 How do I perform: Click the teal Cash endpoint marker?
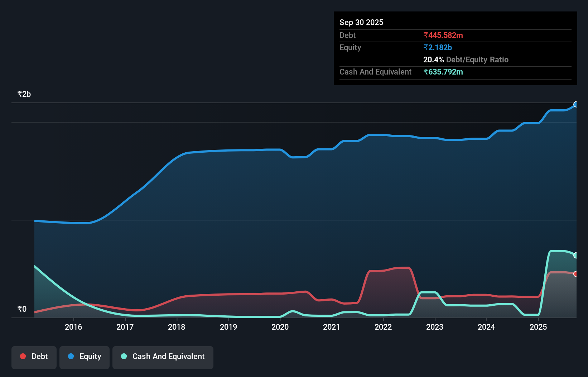[576, 256]
